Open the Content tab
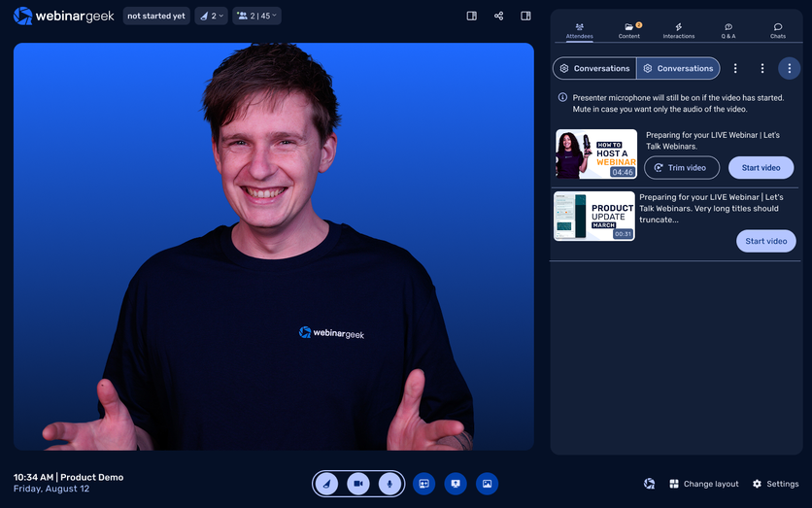 629,31
